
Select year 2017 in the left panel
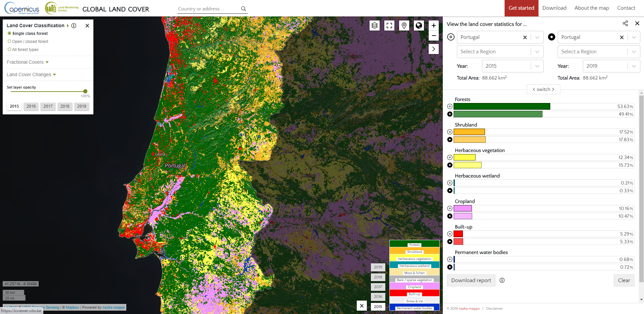pyautogui.click(x=48, y=106)
